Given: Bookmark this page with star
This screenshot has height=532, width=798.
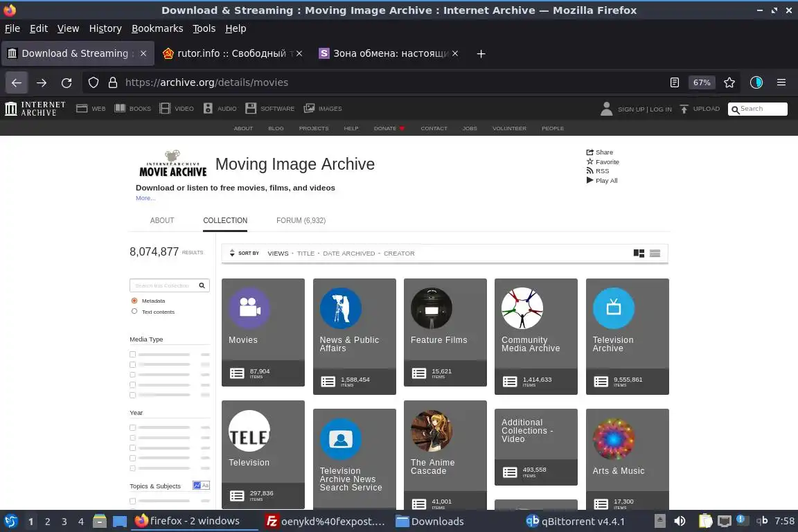Looking at the screenshot, I should pos(729,82).
